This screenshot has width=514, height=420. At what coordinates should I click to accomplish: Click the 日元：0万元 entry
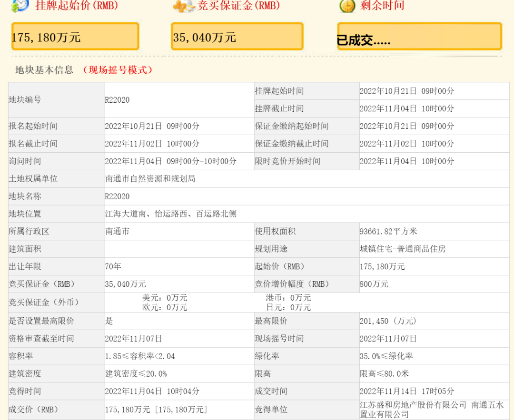tap(288, 307)
